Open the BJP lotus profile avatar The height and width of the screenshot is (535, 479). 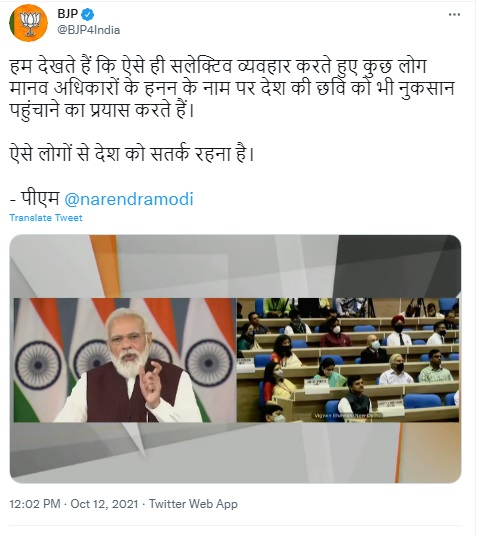coord(28,22)
